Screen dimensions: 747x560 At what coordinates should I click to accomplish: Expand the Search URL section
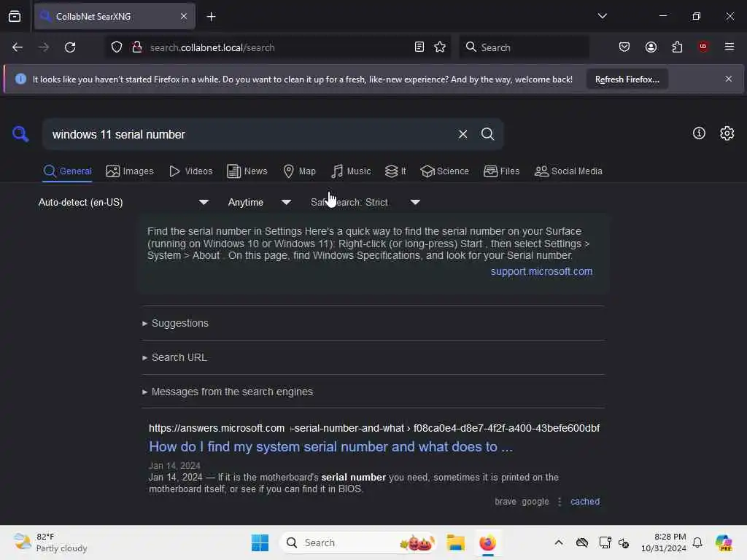click(174, 357)
